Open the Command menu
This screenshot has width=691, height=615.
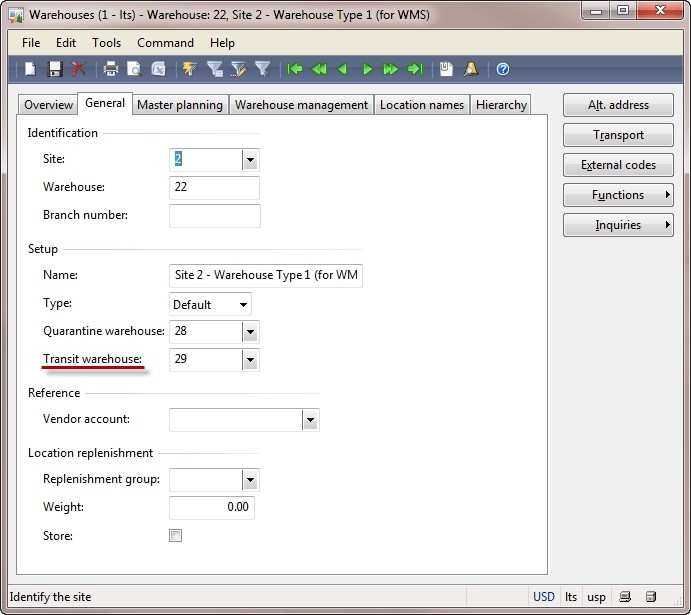pos(165,43)
